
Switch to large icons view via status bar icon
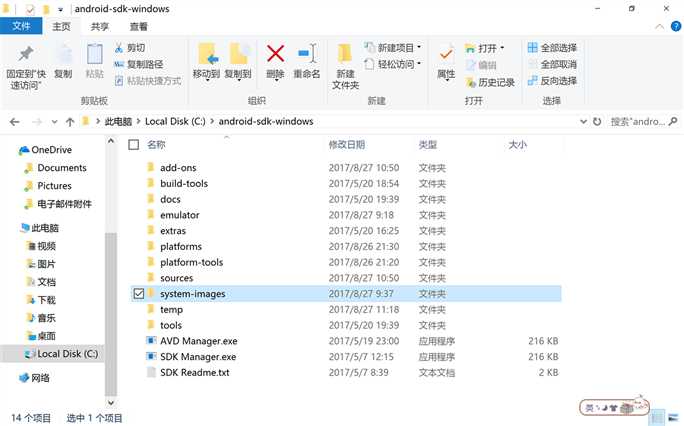click(x=674, y=418)
